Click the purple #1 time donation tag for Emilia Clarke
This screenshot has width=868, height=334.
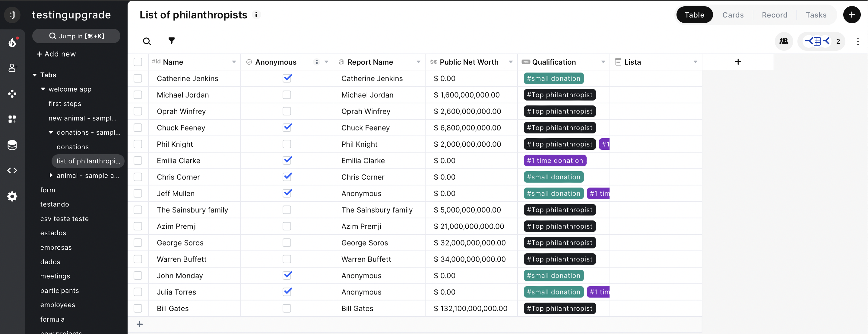click(555, 161)
